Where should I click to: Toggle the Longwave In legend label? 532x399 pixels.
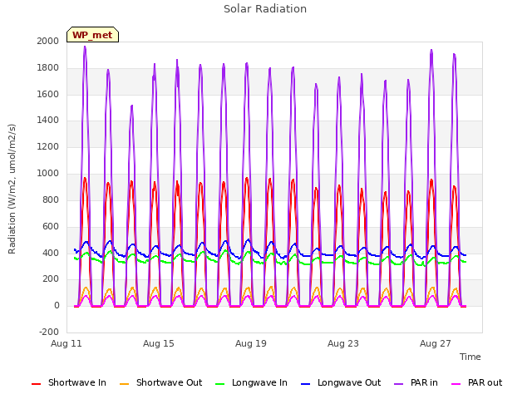click(x=259, y=382)
